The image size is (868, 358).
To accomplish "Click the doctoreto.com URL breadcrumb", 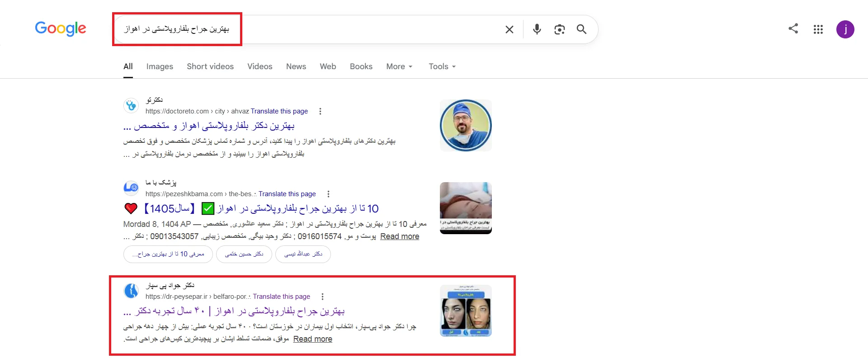I will point(197,111).
